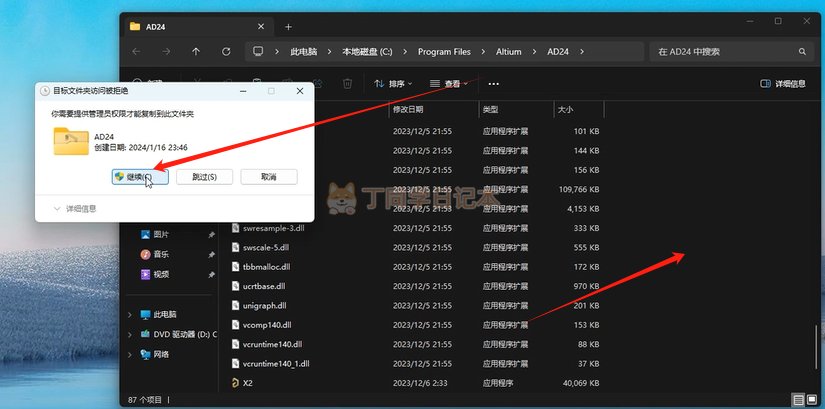The image size is (825, 409).
Task: Click the 跳过(S) skip button
Action: click(x=204, y=177)
